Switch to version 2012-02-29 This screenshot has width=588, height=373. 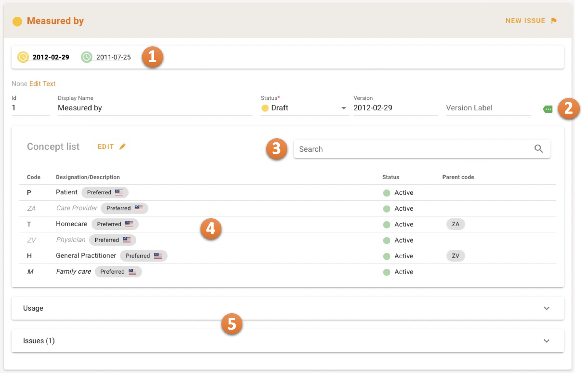pos(51,57)
